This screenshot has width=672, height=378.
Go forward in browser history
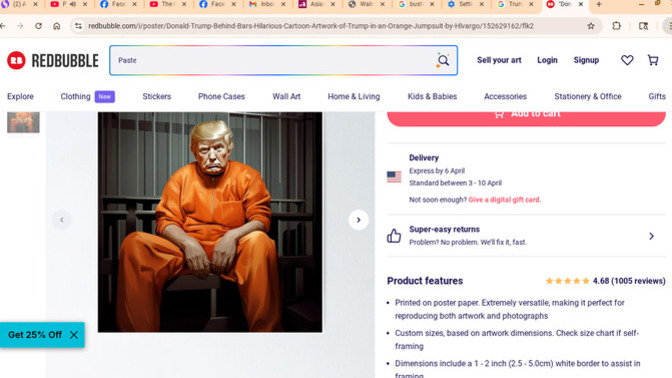pos(20,26)
